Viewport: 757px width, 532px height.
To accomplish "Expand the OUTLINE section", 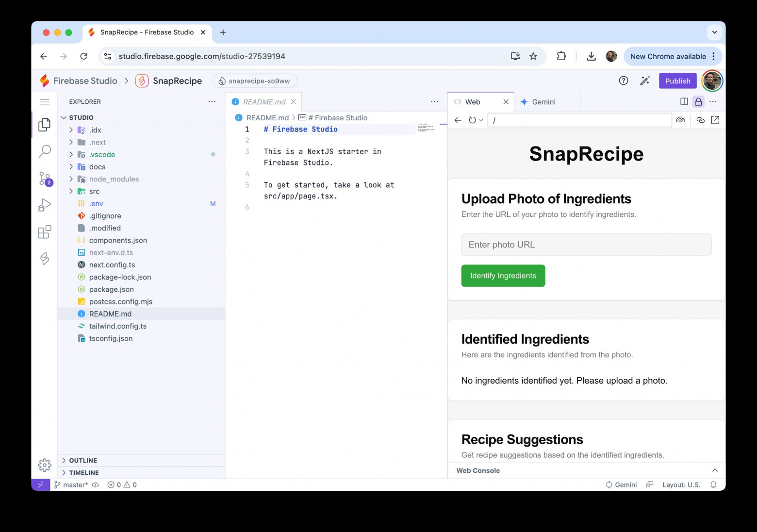I will [x=83, y=460].
